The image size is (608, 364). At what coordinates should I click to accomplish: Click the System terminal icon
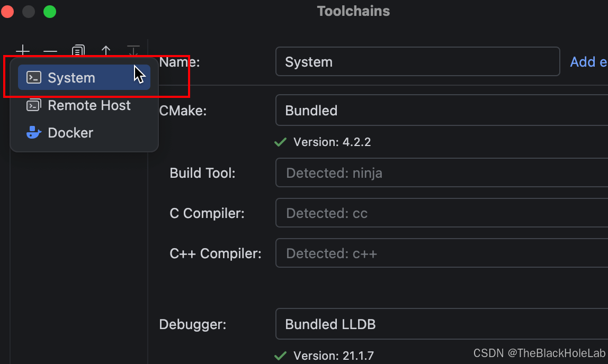click(34, 77)
